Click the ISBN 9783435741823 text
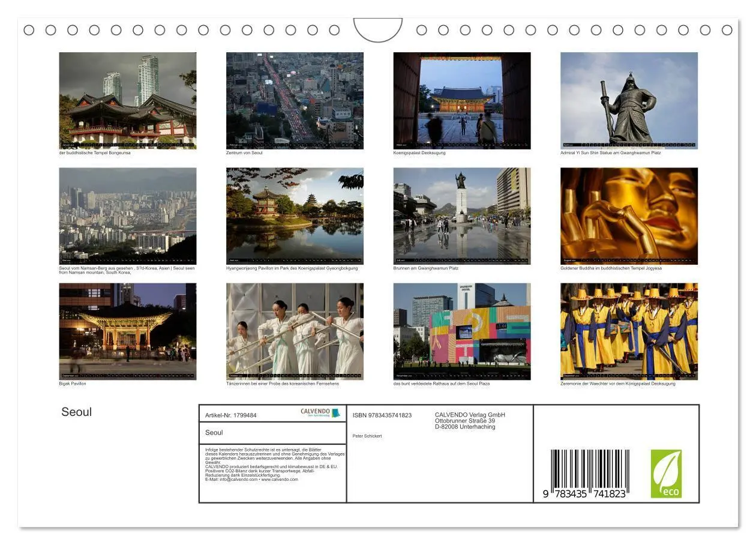The height and width of the screenshot is (545, 756). coord(382,415)
